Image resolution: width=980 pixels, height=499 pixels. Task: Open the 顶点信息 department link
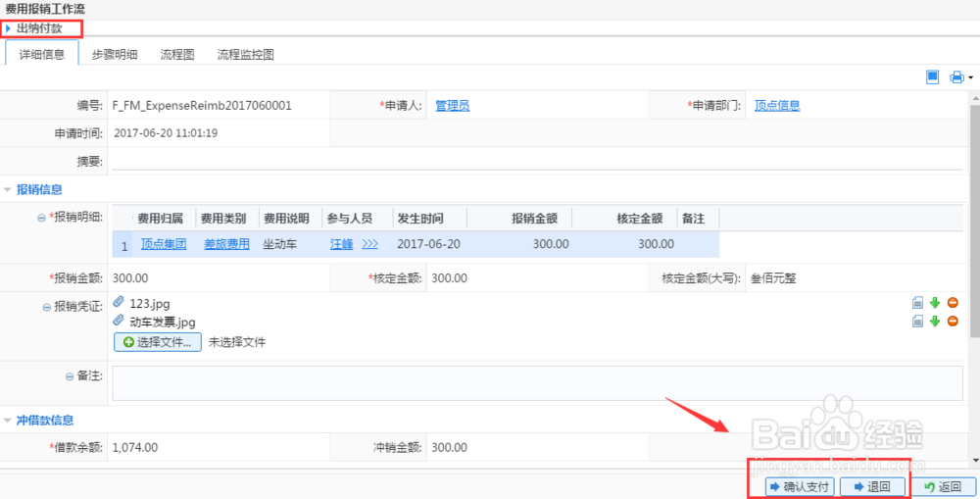(x=777, y=106)
